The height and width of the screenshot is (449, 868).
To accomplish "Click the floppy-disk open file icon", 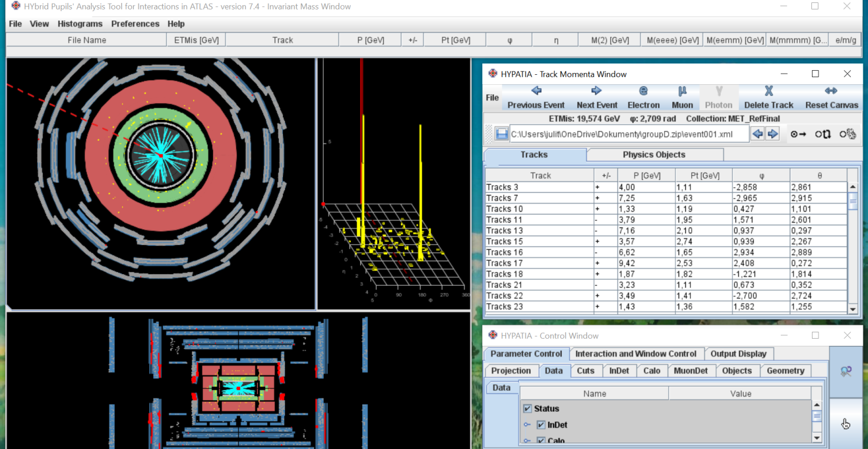I will point(502,134).
